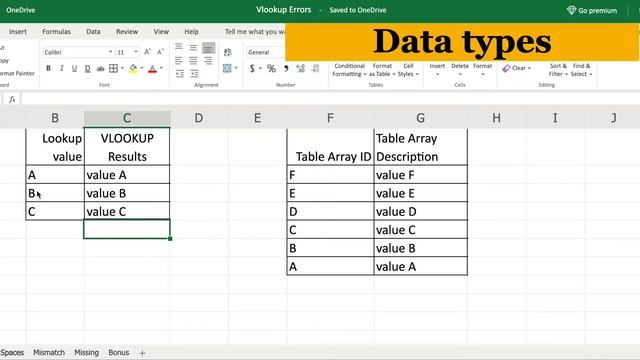The image size is (640, 360).
Task: Select cell containing 'value B' in column C
Action: [127, 193]
